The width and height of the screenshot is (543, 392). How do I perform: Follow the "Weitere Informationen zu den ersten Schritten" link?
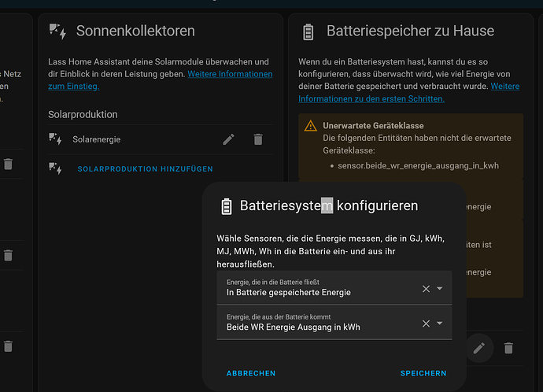click(x=371, y=98)
